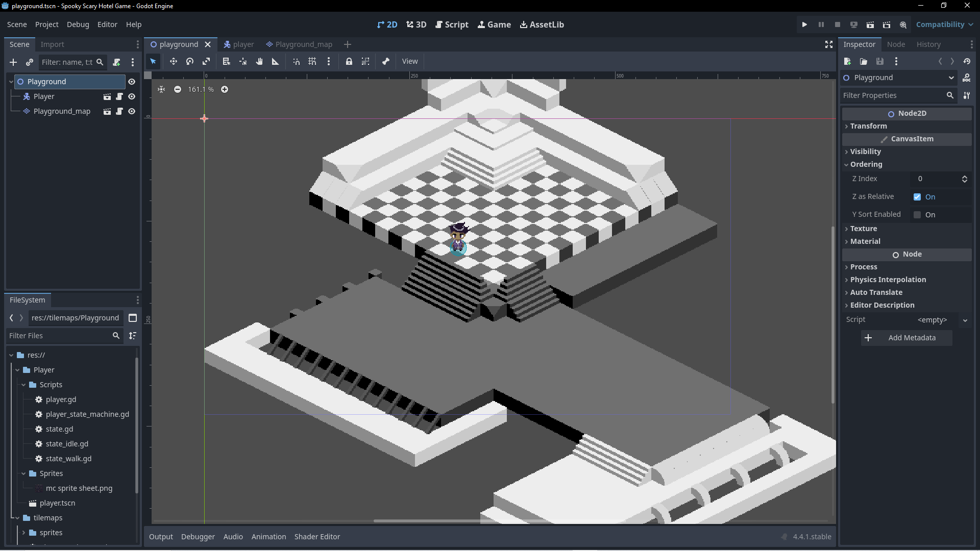Click Add Child Node plus icon
Screen dimensions: 980x551
coord(13,62)
